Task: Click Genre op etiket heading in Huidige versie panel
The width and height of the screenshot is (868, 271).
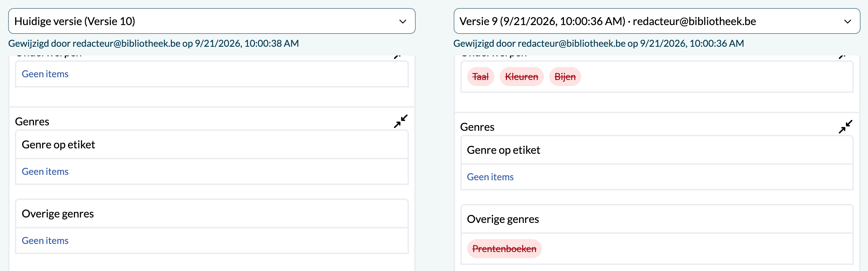Action: point(58,145)
